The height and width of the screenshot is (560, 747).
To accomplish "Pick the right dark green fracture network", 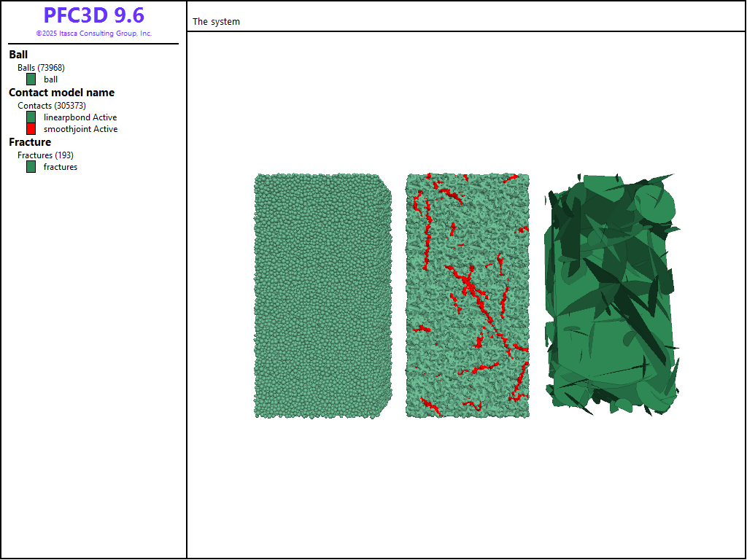I will coord(611,295).
